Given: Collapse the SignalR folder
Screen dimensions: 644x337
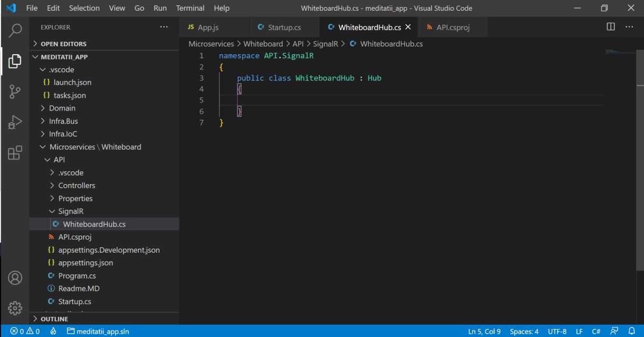Looking at the screenshot, I should tap(104, 211).
